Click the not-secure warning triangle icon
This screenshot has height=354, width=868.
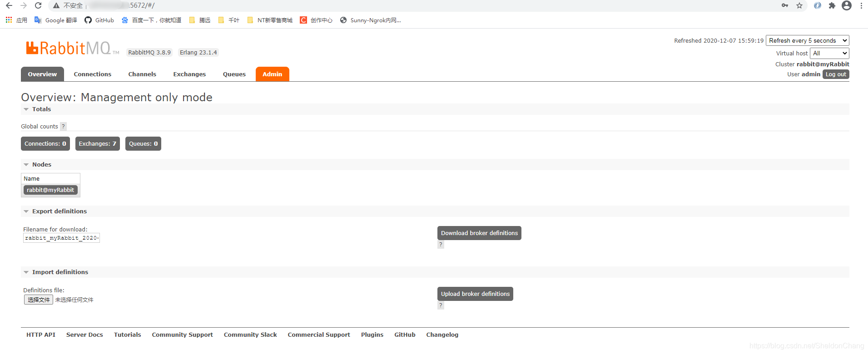(x=56, y=5)
